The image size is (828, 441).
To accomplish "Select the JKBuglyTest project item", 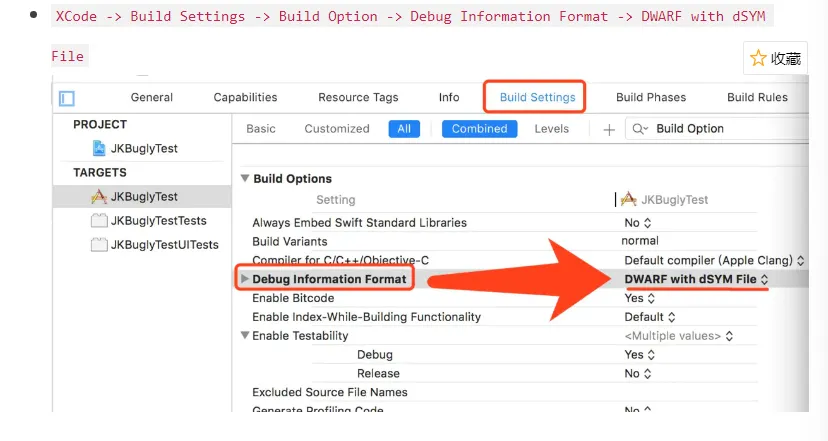I will pyautogui.click(x=144, y=148).
